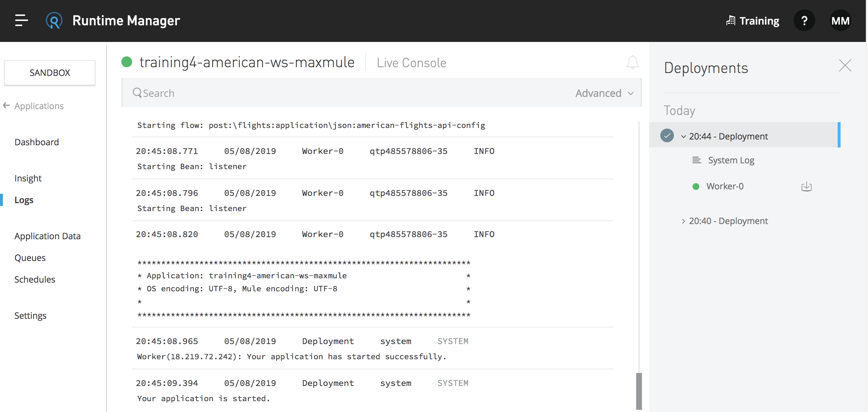
Task: Click the search magnifier icon
Action: point(137,93)
